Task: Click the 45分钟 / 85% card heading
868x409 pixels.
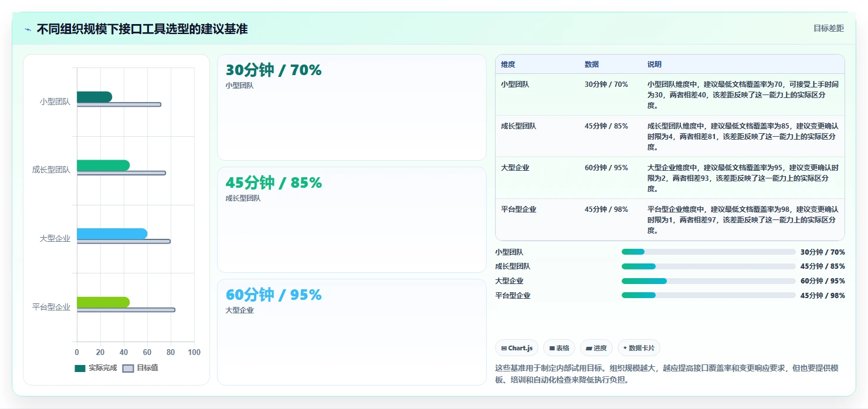Action: coord(274,183)
